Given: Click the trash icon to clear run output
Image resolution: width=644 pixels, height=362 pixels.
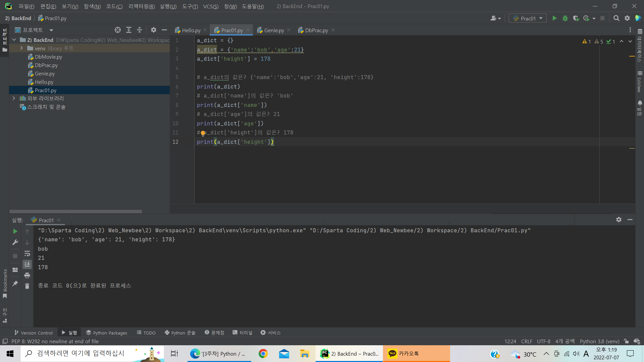Looking at the screenshot, I should (x=27, y=286).
